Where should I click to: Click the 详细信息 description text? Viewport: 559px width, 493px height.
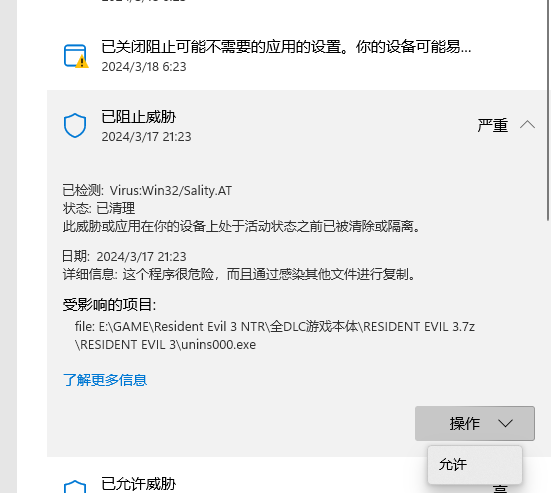pos(239,274)
